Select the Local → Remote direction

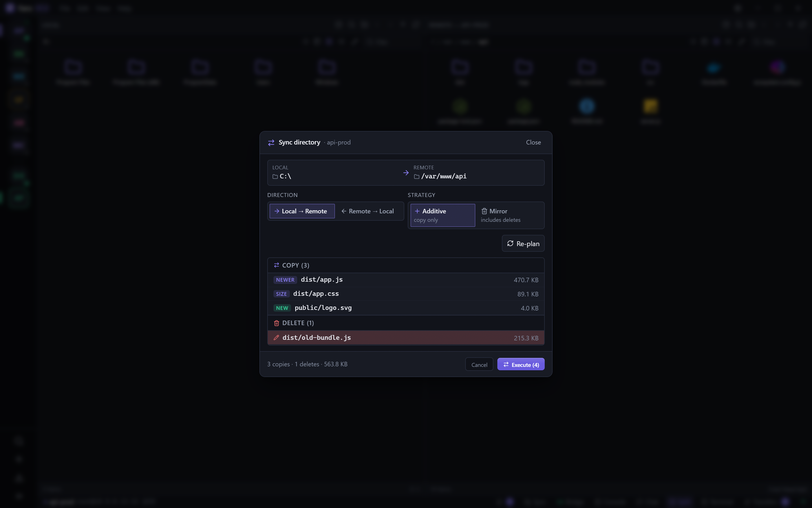302,211
